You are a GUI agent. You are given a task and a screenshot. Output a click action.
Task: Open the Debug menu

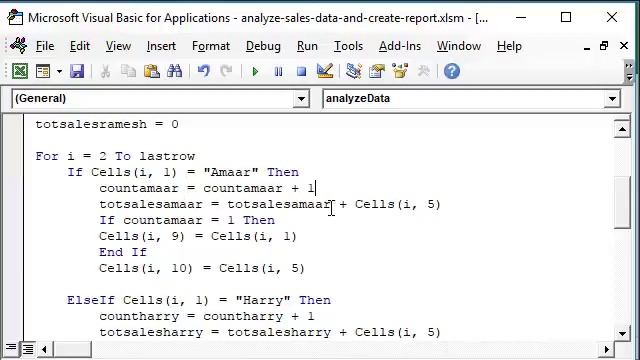tap(263, 46)
